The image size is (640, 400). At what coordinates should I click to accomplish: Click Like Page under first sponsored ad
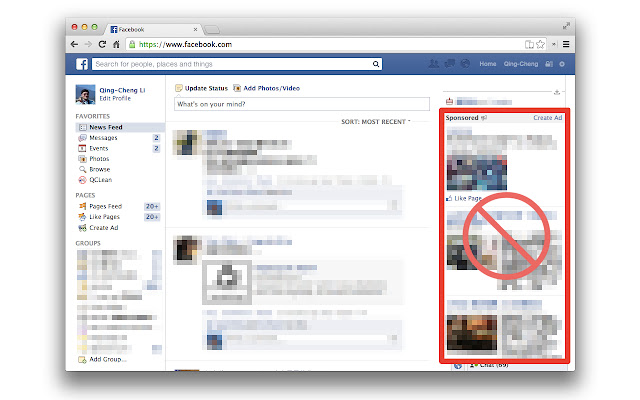[464, 198]
